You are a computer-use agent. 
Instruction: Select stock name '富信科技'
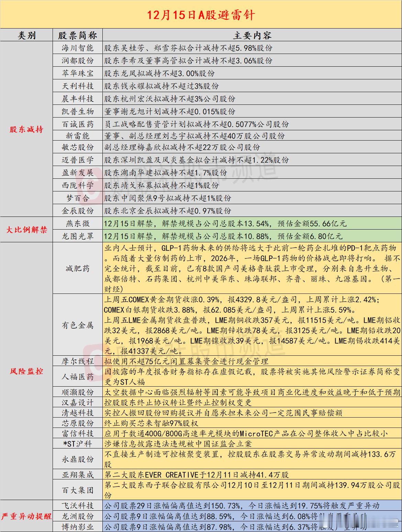[x=78, y=433]
